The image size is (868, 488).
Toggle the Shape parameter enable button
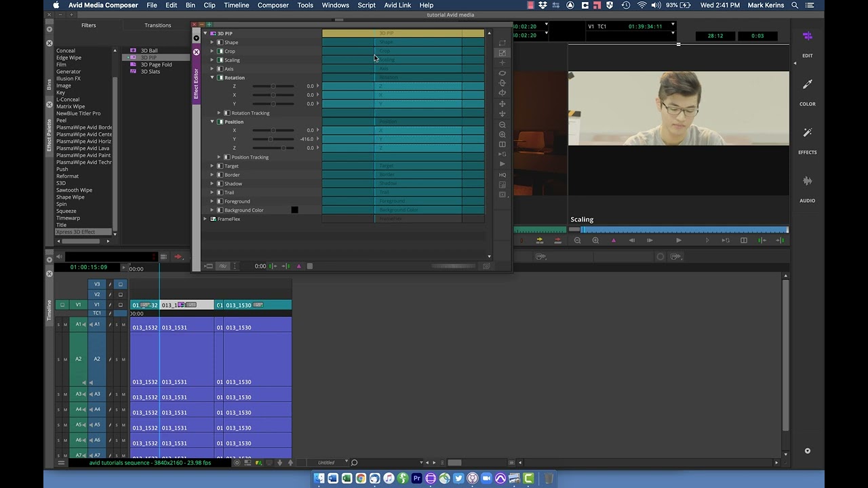[220, 43]
